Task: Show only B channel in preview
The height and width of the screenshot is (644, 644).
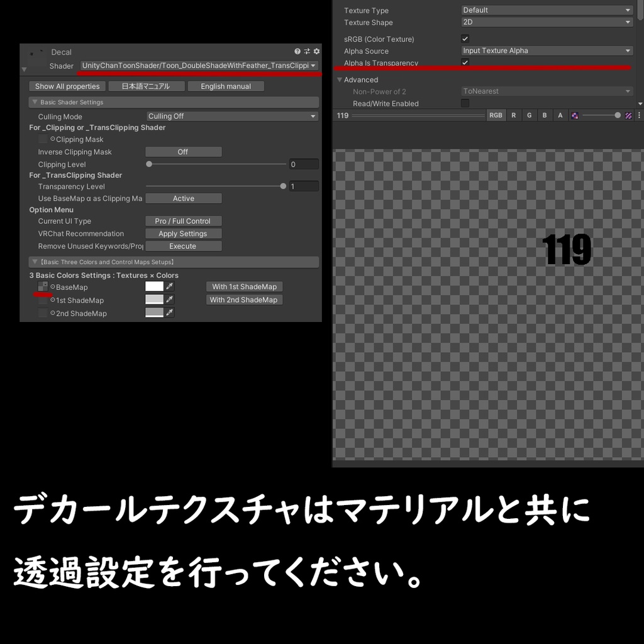Action: point(545,116)
